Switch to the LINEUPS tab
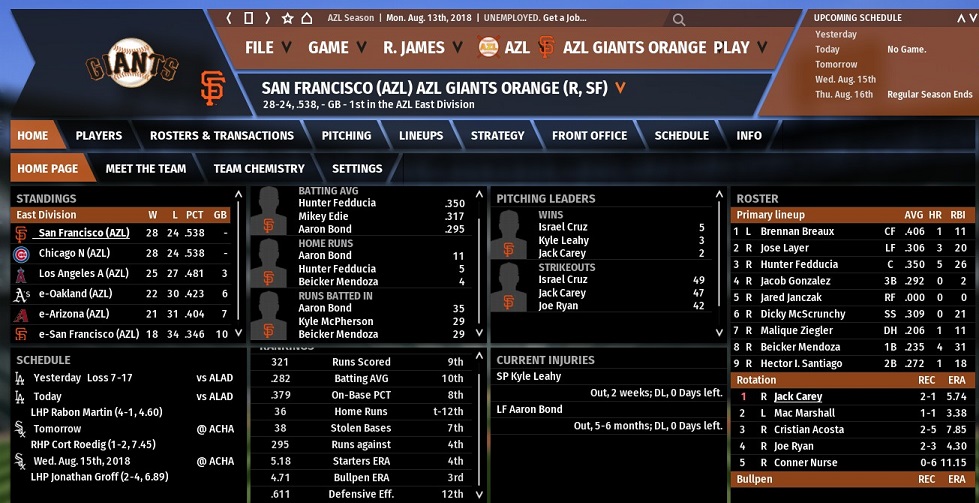979x503 pixels. tap(421, 135)
